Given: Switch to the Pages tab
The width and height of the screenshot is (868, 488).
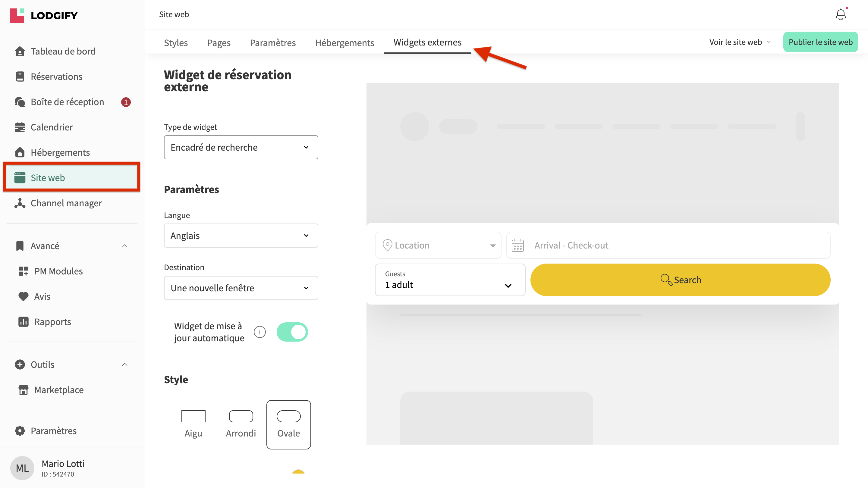Looking at the screenshot, I should pos(219,42).
